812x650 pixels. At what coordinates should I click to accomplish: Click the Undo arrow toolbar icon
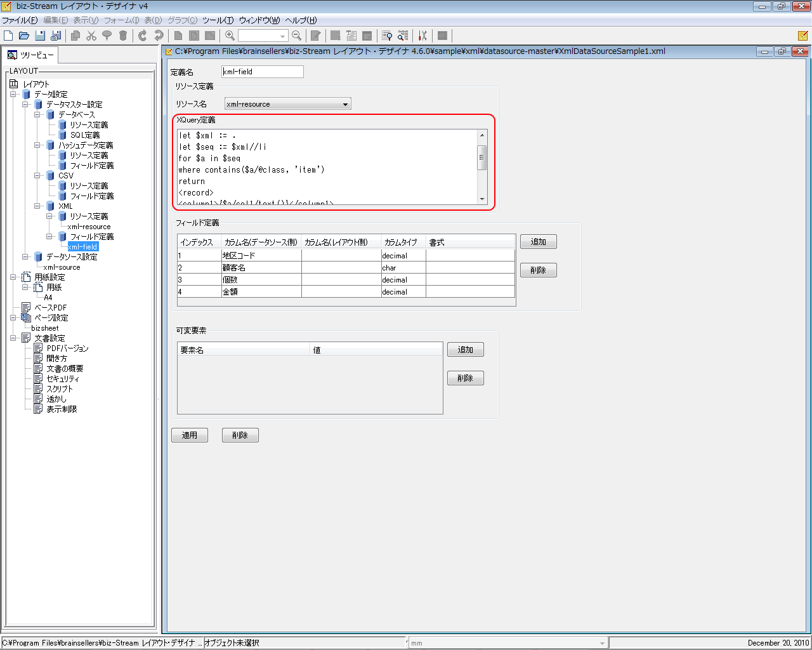(143, 36)
